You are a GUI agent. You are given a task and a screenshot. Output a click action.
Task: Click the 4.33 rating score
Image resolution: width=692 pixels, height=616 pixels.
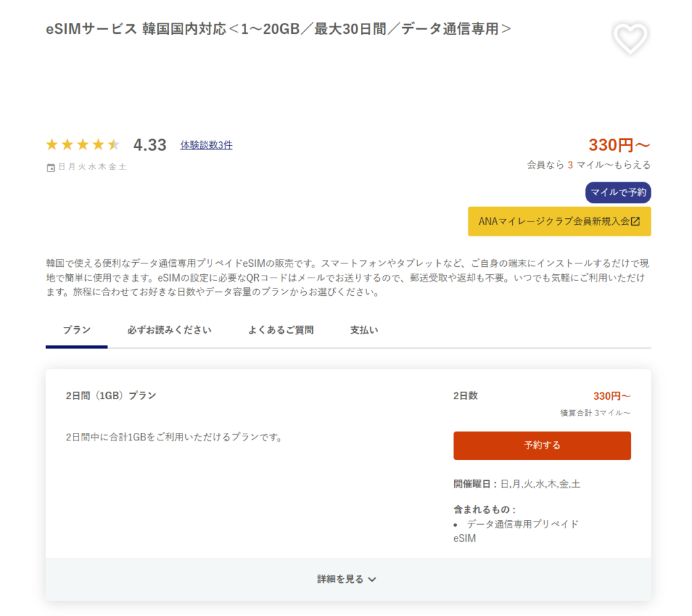coord(150,145)
